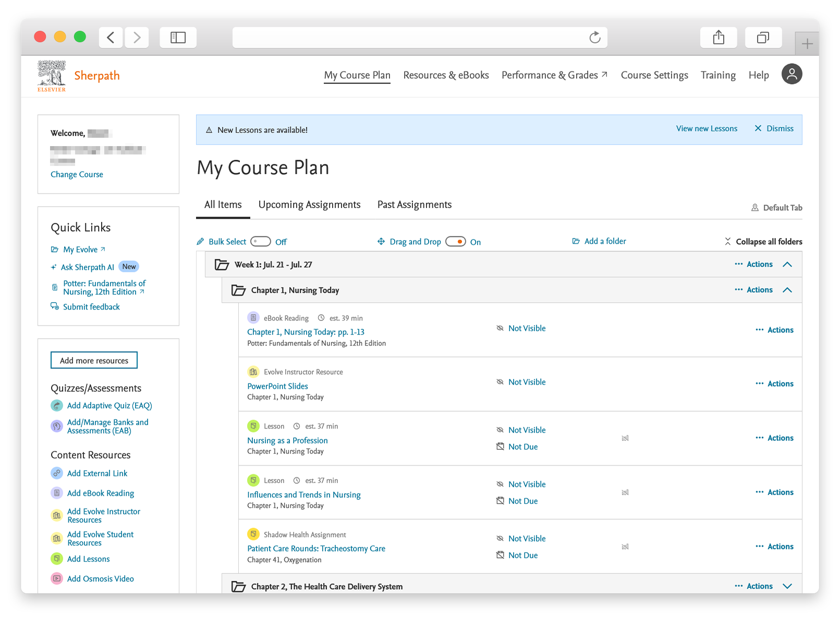
Task: Click the Add Adaptive Quiz icon
Action: click(x=57, y=405)
